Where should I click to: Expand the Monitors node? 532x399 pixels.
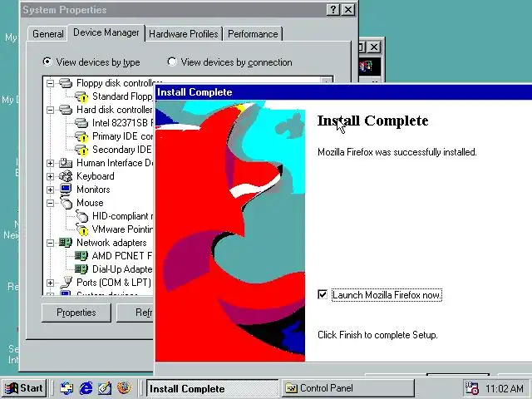click(50, 190)
